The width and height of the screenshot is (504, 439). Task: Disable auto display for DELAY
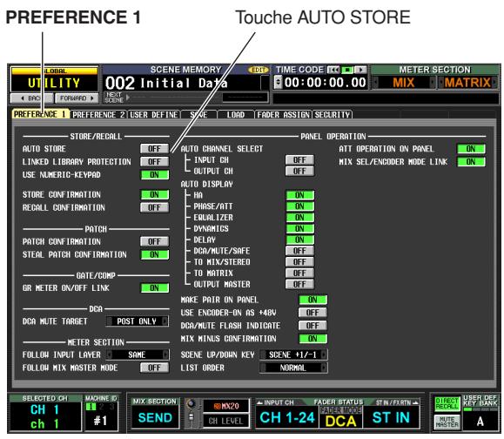pos(299,240)
